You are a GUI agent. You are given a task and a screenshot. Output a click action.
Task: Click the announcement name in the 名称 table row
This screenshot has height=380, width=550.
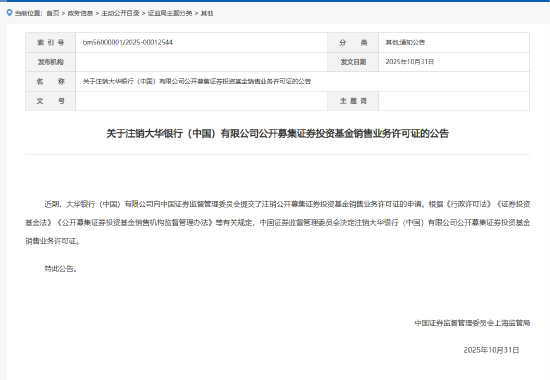tap(197, 81)
